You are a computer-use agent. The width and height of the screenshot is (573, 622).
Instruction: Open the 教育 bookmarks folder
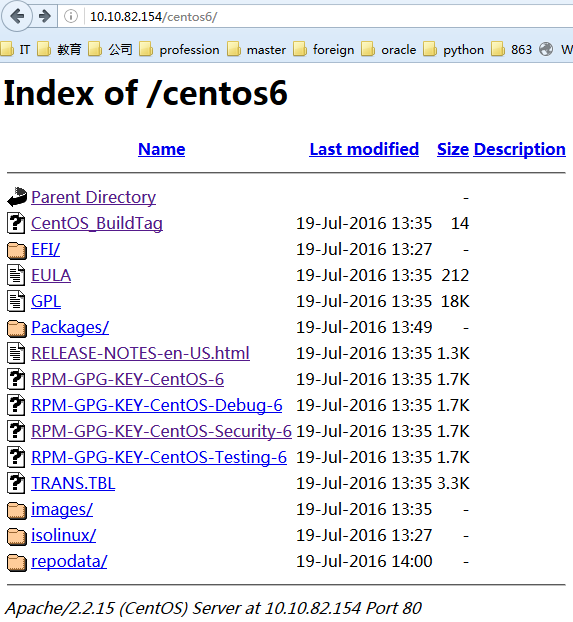59,50
